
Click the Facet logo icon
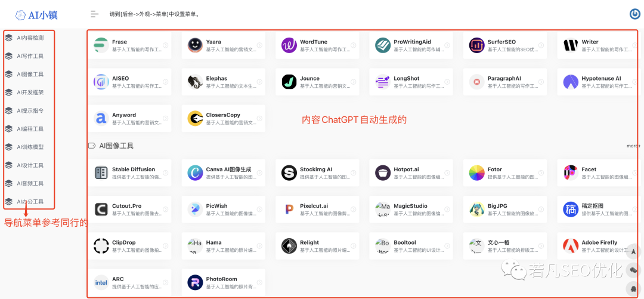[x=571, y=172]
